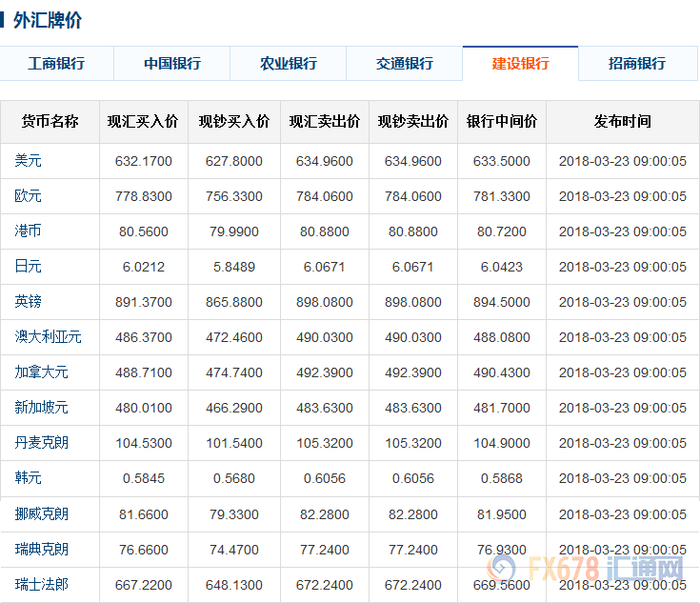Click the 美元 currency link

[29, 161]
